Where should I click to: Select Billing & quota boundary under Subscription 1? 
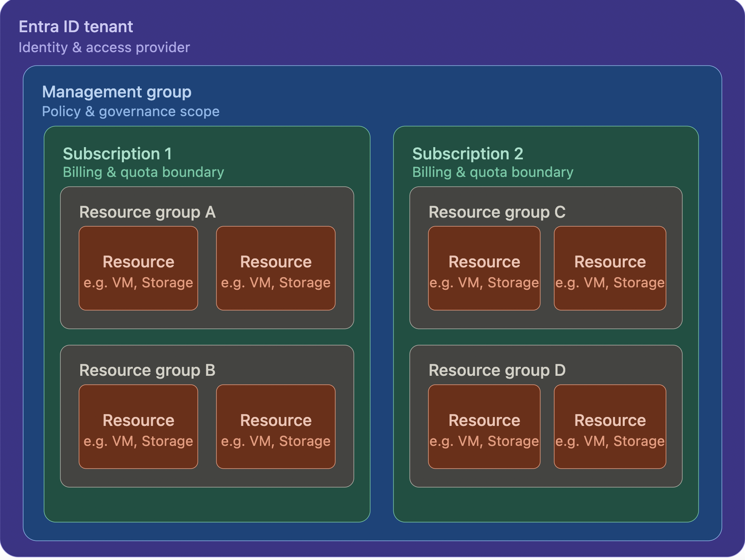point(143,172)
